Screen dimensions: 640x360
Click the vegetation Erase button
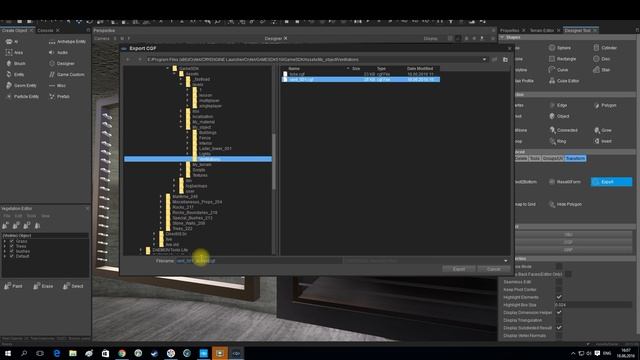pos(43,286)
